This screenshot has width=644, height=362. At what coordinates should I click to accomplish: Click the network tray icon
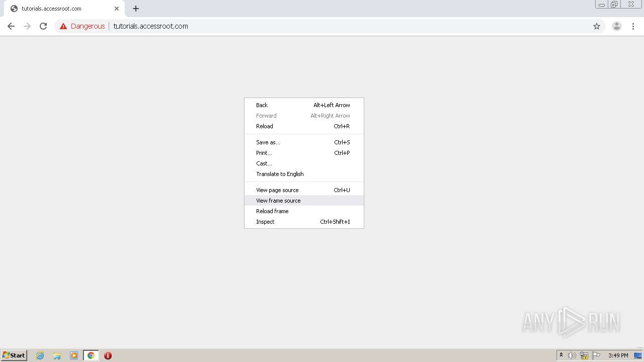pyautogui.click(x=584, y=355)
